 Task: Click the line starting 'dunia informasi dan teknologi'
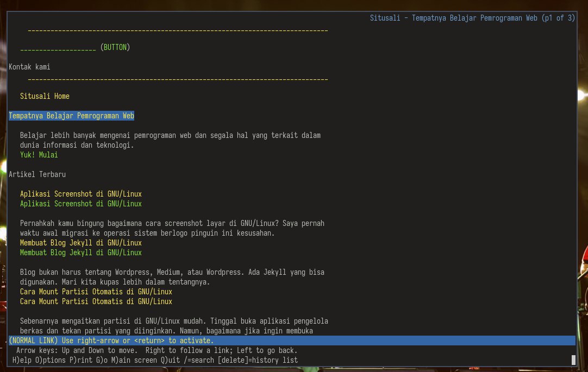tap(77, 145)
